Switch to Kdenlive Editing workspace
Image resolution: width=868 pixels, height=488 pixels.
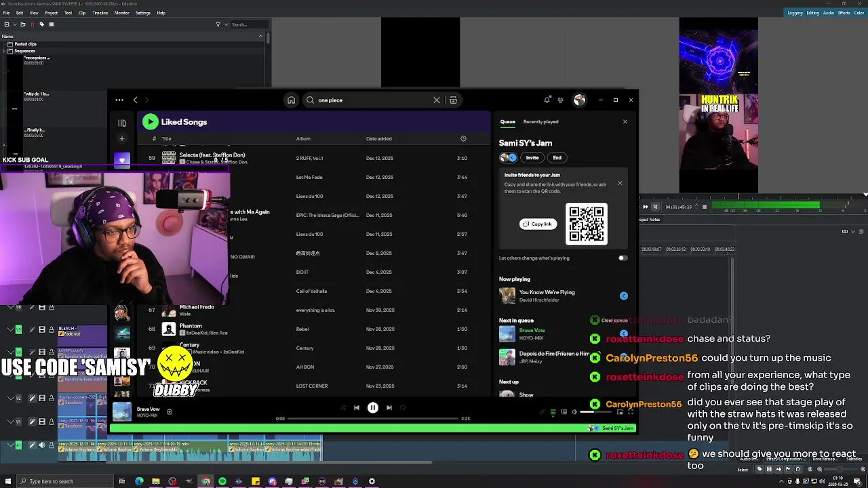[x=813, y=13]
